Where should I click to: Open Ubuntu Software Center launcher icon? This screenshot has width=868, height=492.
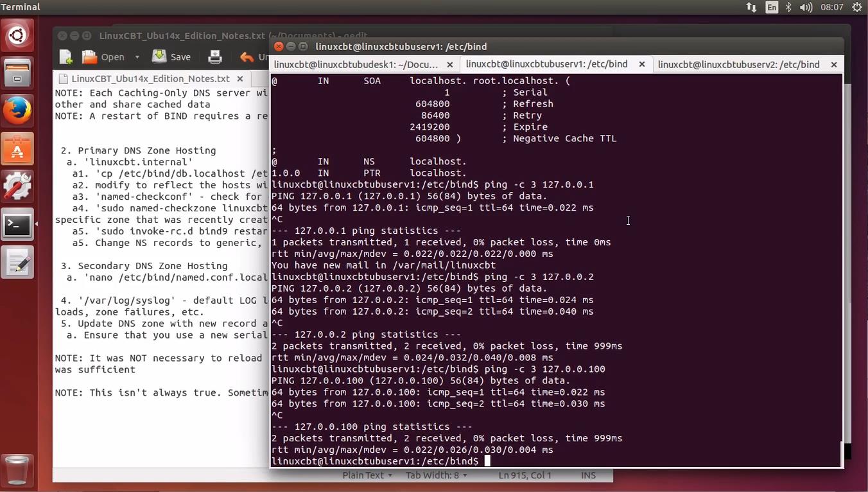17,149
